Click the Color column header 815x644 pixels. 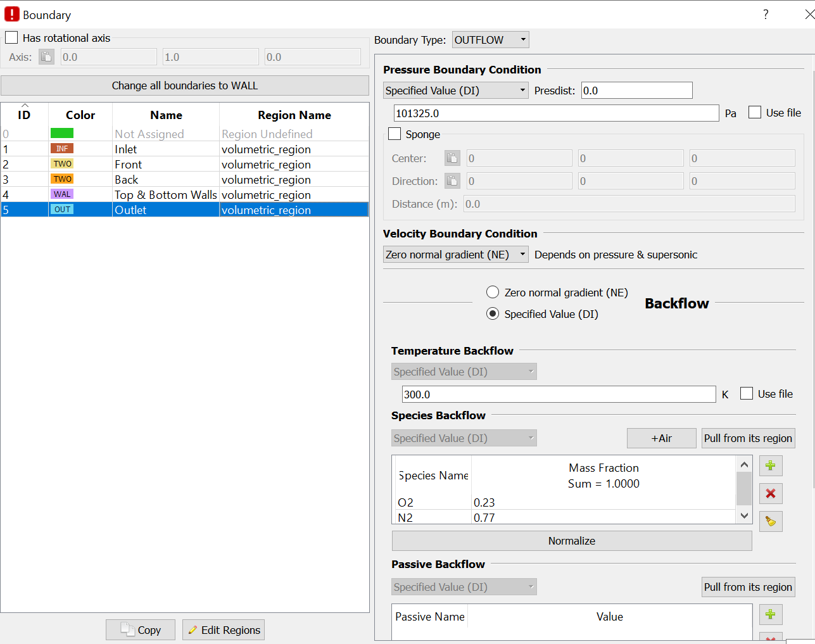(x=80, y=115)
